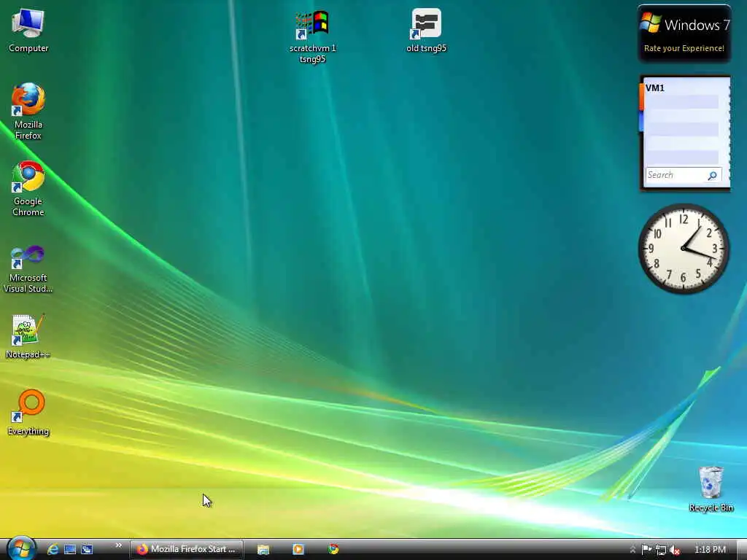The width and height of the screenshot is (747, 560).
Task: Select the Recycle Bin icon
Action: [711, 489]
